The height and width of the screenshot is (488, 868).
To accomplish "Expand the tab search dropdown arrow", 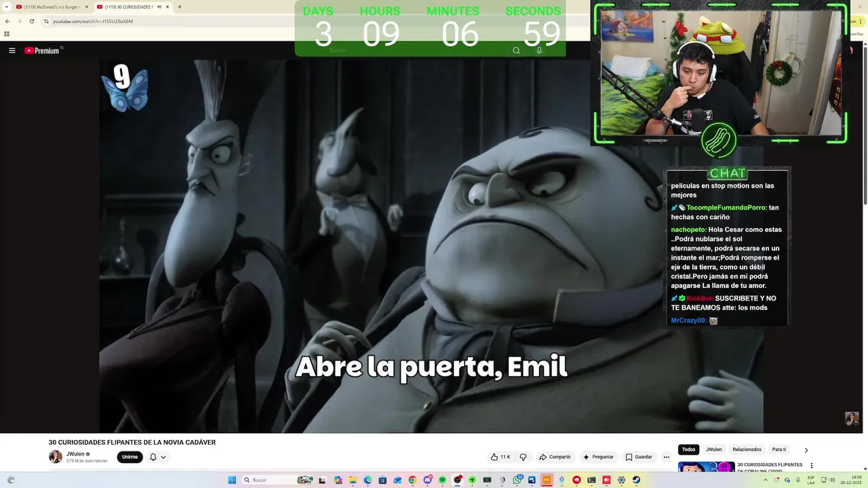I will (6, 7).
